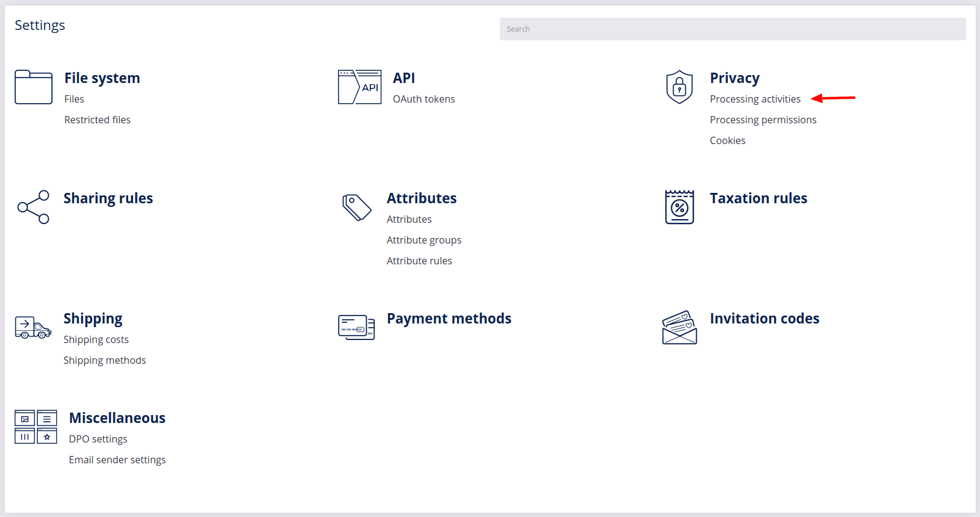The image size is (980, 517).
Task: Click the Shipping truck icon
Action: (33, 327)
